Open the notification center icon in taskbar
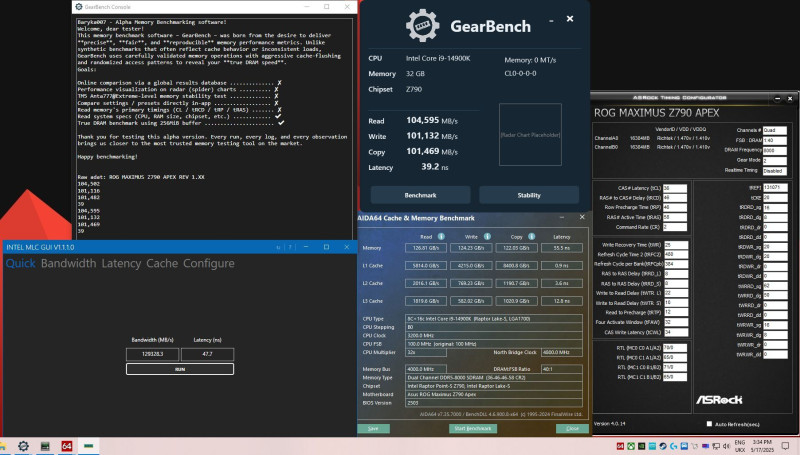The height and width of the screenshot is (455, 800). point(785,446)
